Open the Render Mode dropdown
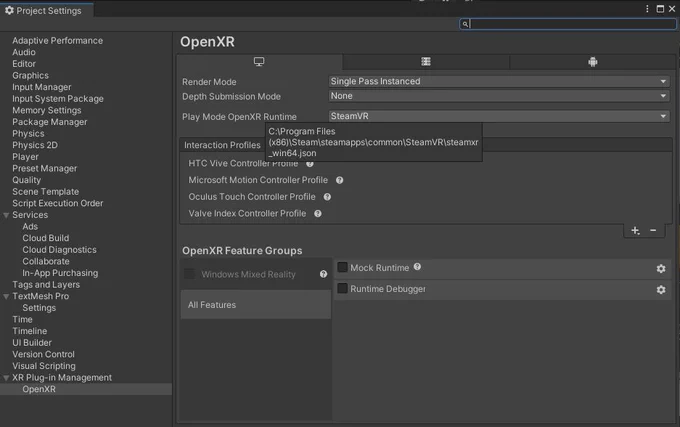The height and width of the screenshot is (427, 680). pos(499,81)
